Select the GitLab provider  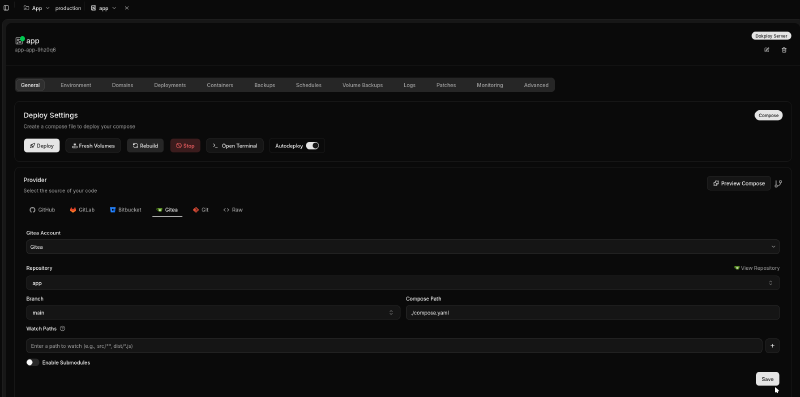coord(82,210)
